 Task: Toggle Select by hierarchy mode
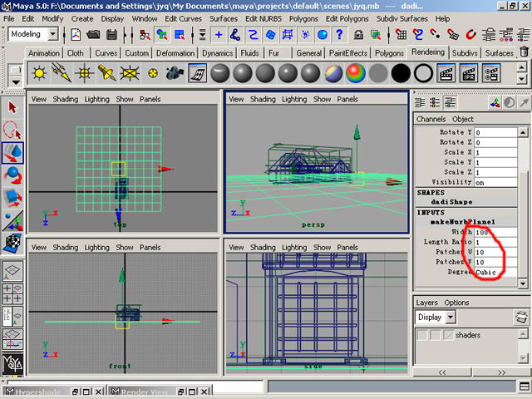click(x=145, y=35)
